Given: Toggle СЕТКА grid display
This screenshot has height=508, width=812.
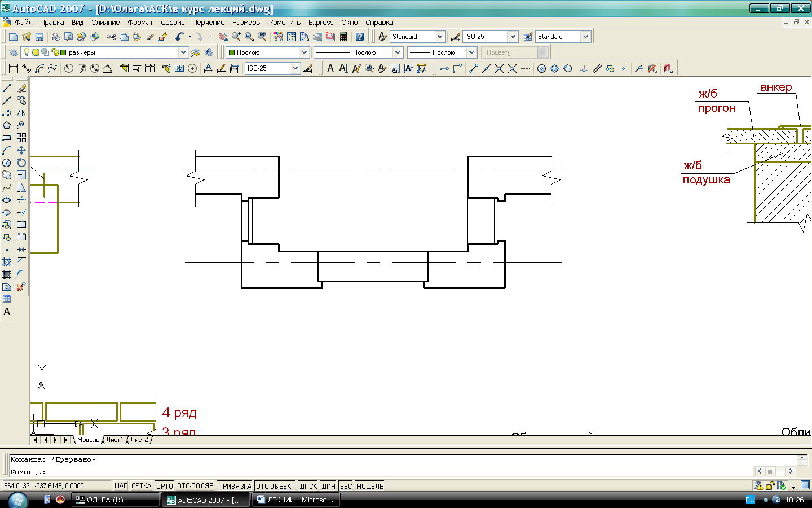Looking at the screenshot, I should 141,486.
